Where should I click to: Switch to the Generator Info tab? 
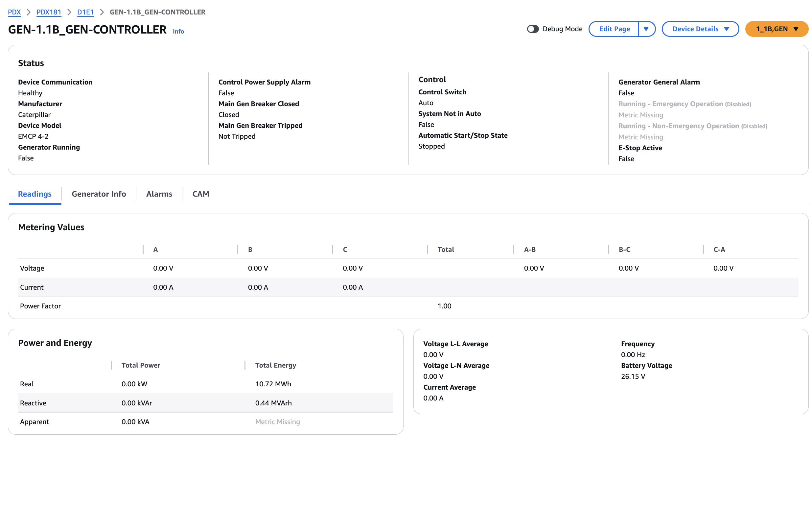click(x=99, y=194)
